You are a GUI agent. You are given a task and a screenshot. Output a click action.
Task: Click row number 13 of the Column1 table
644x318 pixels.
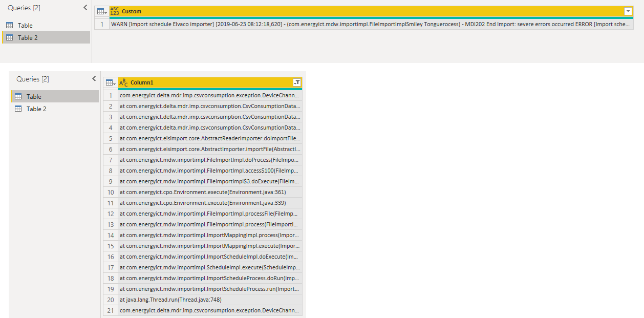[x=111, y=224]
